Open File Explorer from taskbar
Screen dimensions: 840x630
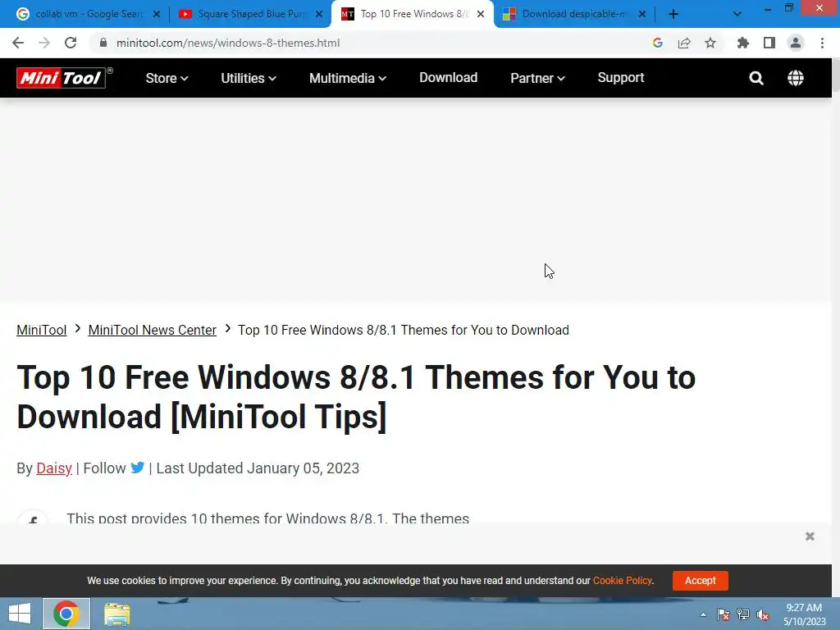coord(116,614)
